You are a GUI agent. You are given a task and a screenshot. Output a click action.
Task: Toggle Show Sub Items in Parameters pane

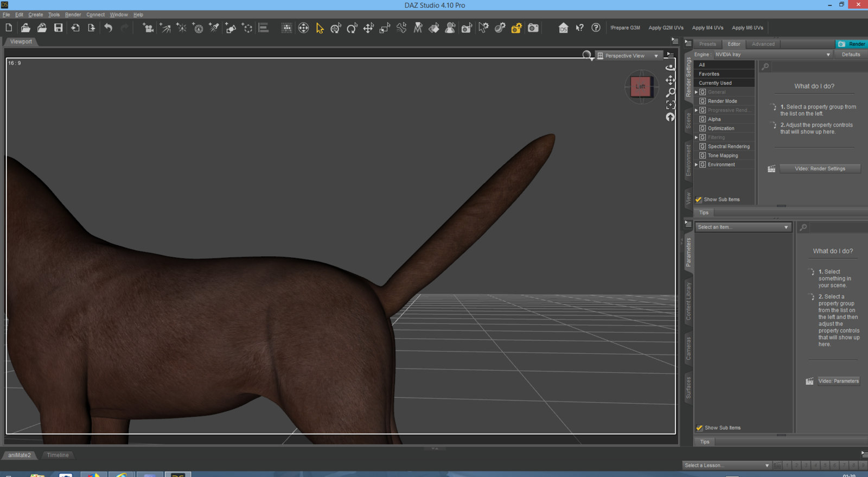point(699,428)
